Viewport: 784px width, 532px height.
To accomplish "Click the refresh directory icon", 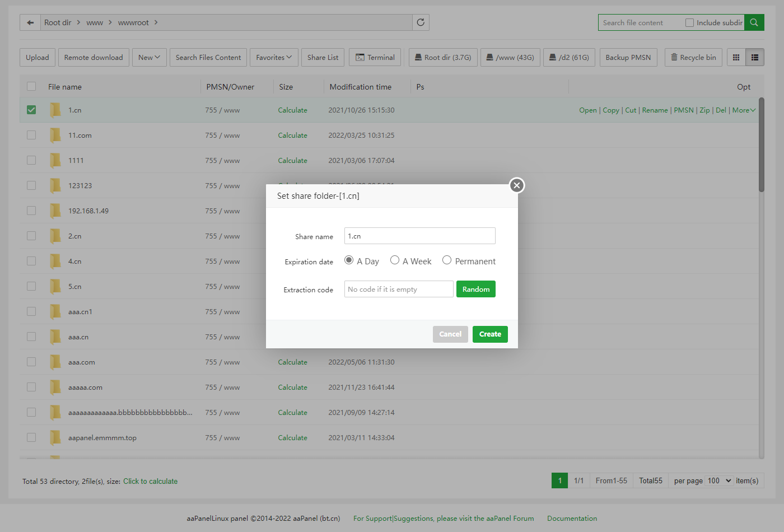I will [421, 22].
